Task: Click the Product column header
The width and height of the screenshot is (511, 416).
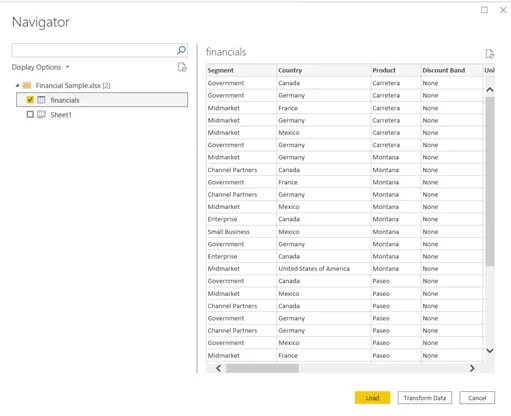Action: [x=396, y=70]
